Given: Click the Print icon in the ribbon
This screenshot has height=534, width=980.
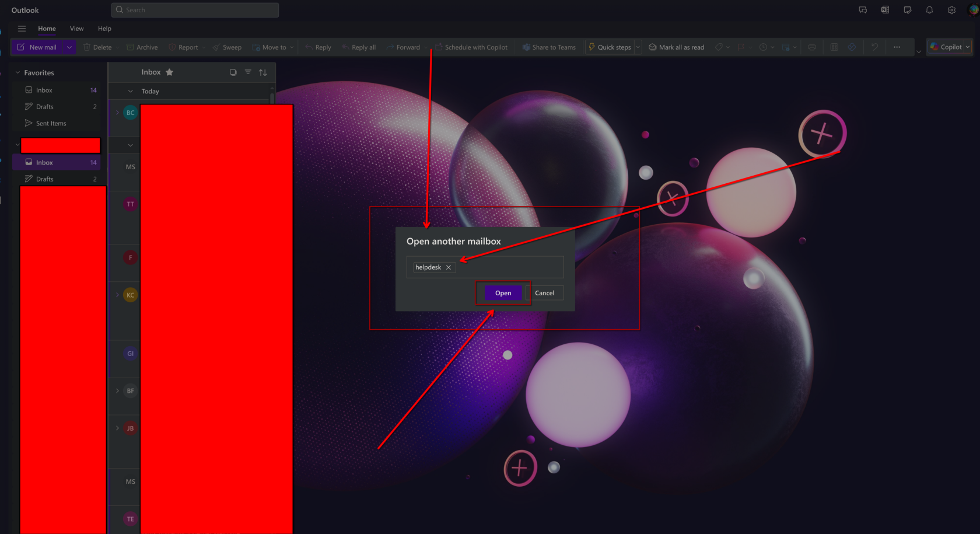Looking at the screenshot, I should click(812, 47).
